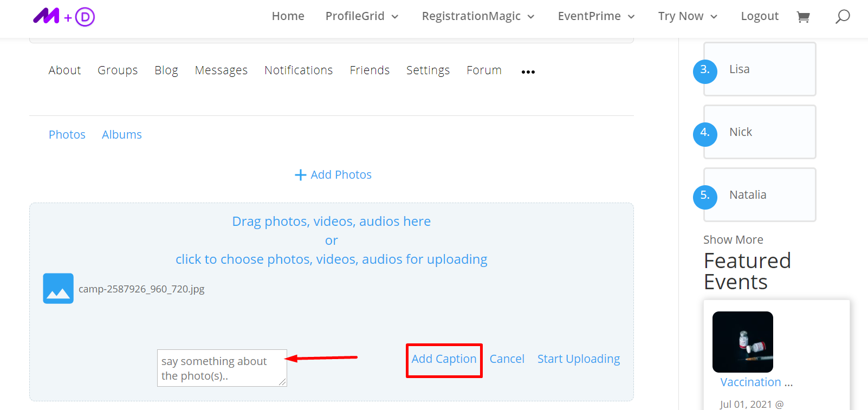This screenshot has height=410, width=868.
Task: Click Start Uploading
Action: click(579, 359)
